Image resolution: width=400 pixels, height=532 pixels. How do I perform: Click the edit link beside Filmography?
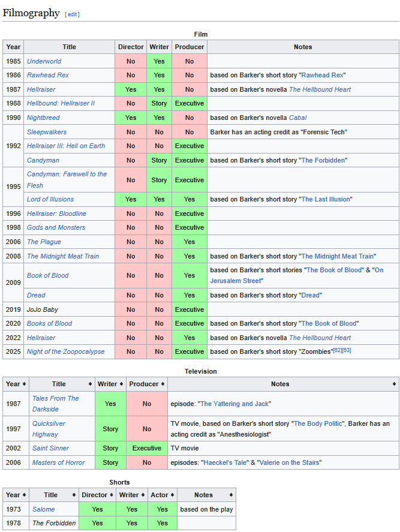tap(73, 14)
